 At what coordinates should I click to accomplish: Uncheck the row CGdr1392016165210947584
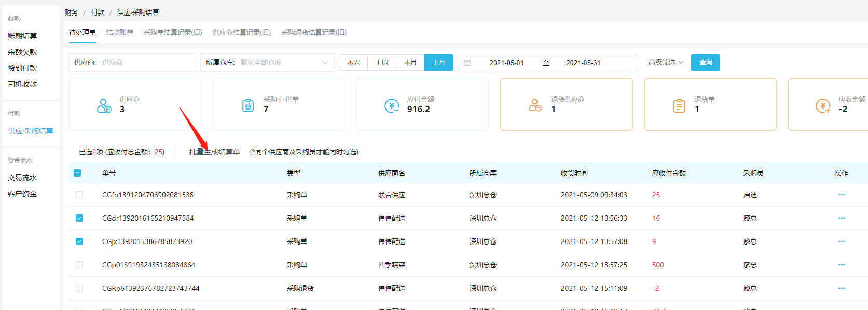point(79,218)
